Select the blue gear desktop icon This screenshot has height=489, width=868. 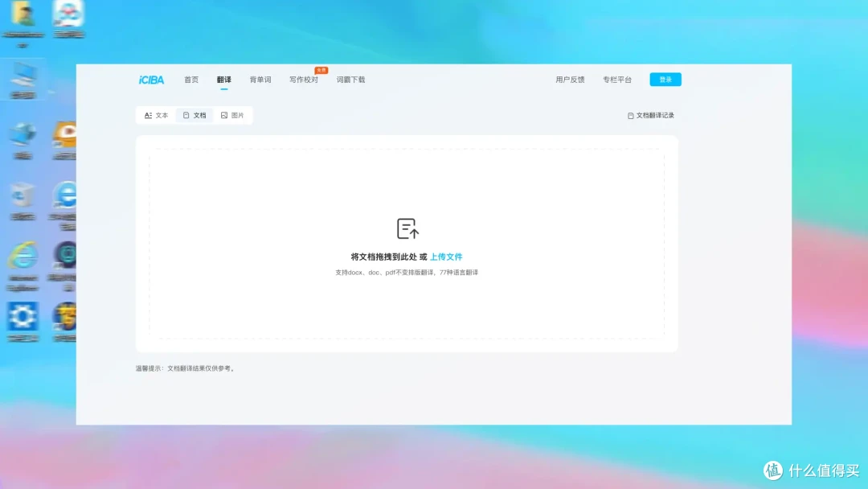pos(23,317)
